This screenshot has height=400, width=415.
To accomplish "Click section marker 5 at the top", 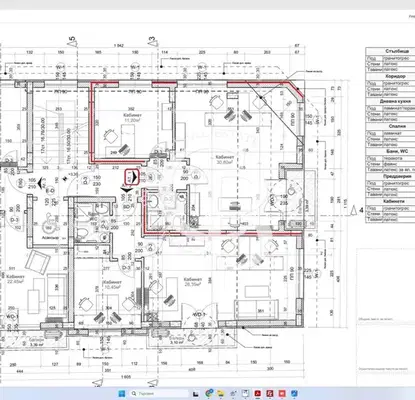I will coord(73,42).
